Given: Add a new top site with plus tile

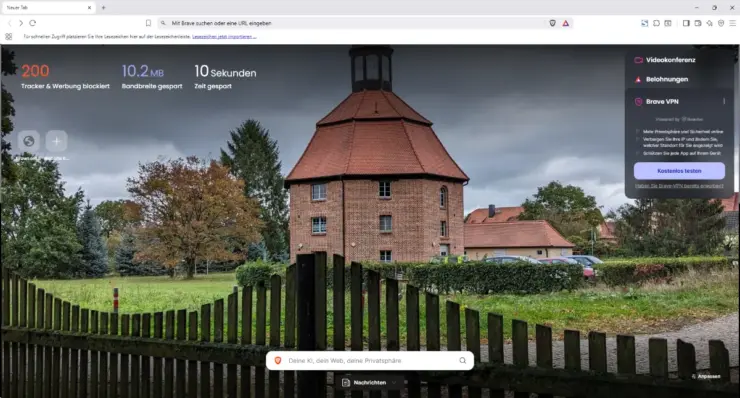Looking at the screenshot, I should coord(56,141).
